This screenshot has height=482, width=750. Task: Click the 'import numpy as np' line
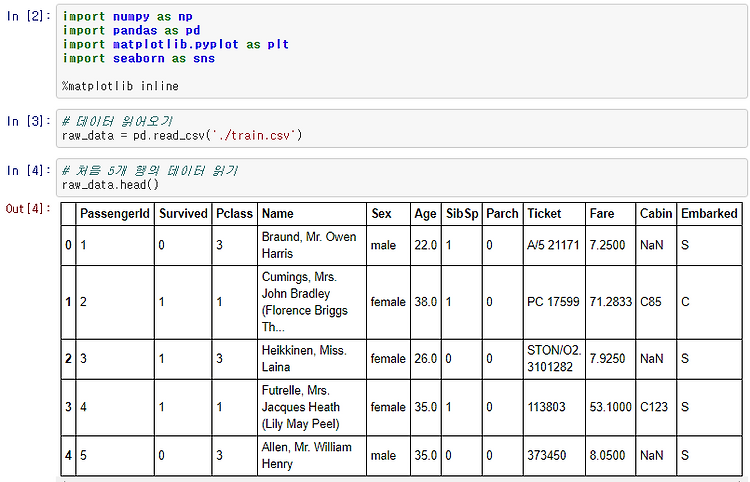[x=128, y=17]
